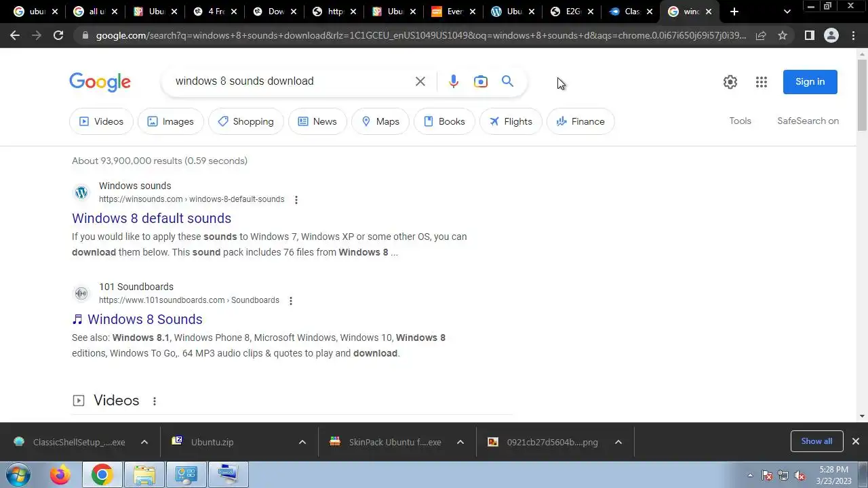This screenshot has height=488, width=868.
Task: Search by image using the camera icon
Action: pos(481,81)
